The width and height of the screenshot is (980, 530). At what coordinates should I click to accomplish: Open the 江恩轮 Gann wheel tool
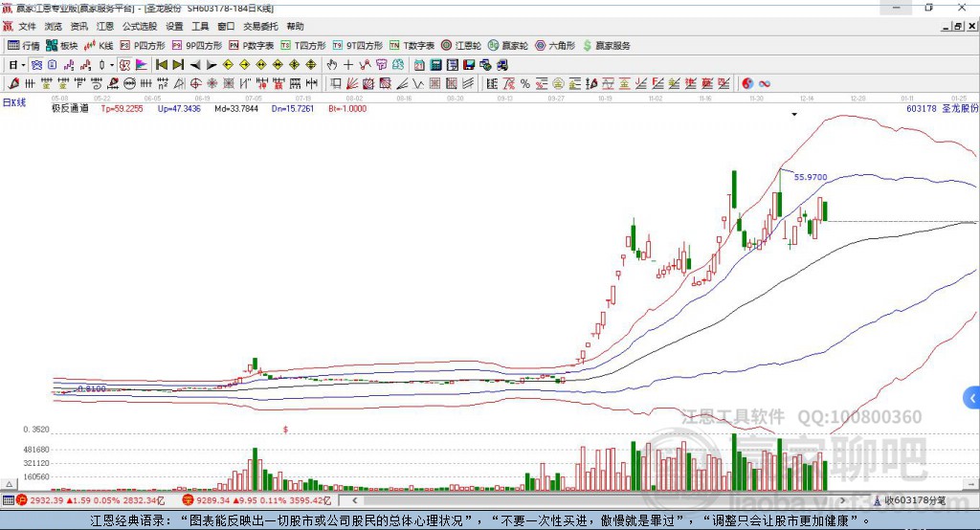[461, 45]
